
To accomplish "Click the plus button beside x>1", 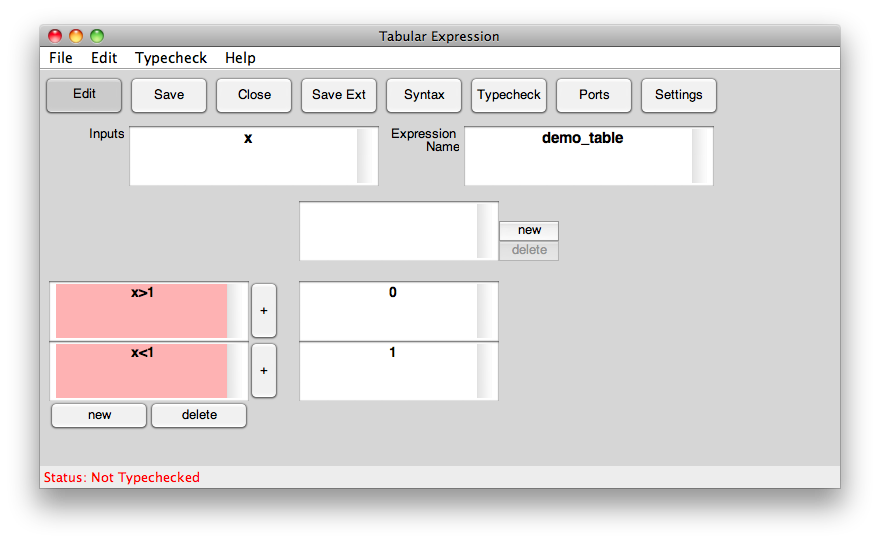I will (264, 311).
